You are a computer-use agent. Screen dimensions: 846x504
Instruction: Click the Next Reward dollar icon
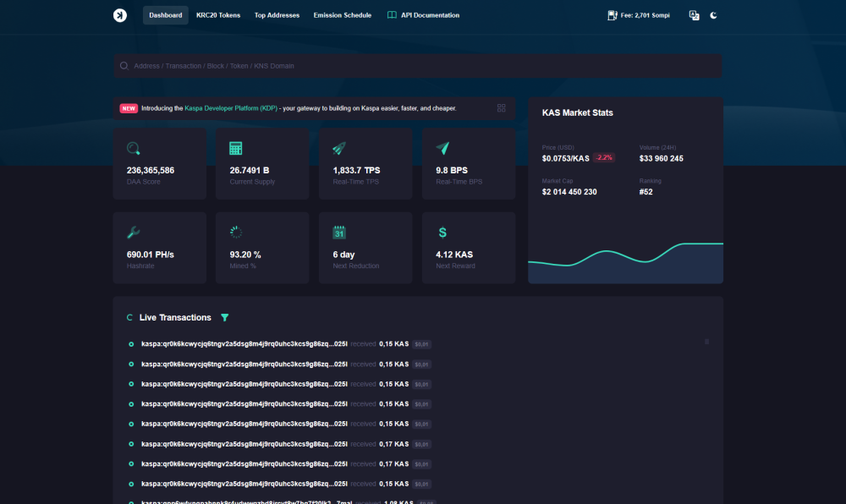click(442, 233)
